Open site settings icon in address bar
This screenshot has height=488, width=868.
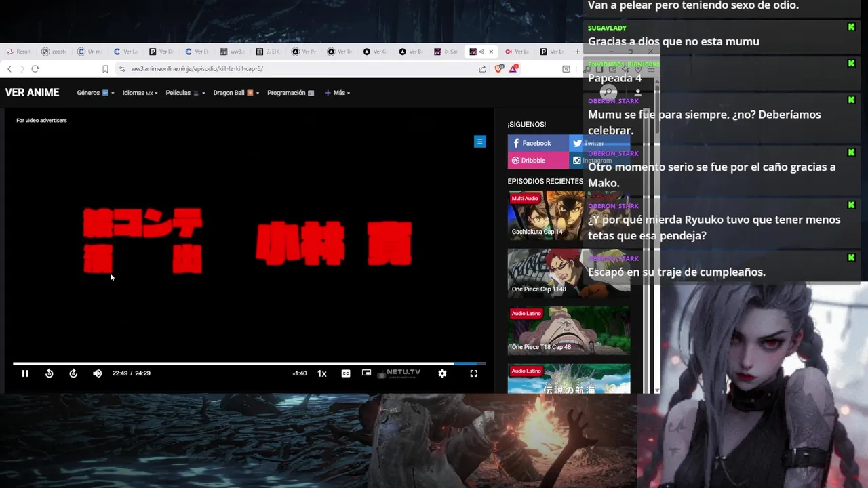[x=122, y=68]
